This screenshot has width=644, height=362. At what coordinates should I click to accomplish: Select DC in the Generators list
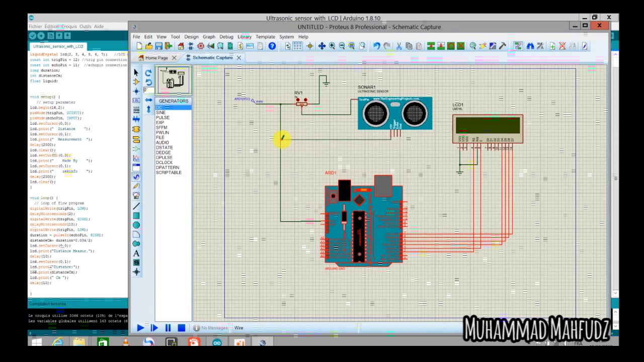point(173,108)
